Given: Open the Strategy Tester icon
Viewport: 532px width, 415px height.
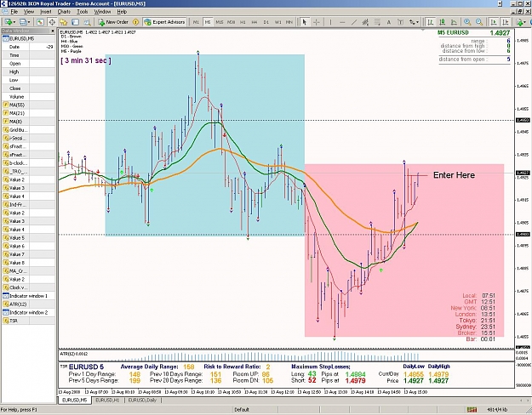Looking at the screenshot, I should click(x=87, y=22).
